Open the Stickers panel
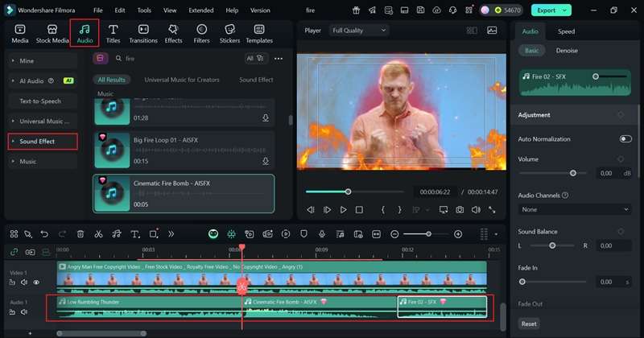The height and width of the screenshot is (338, 644). pyautogui.click(x=229, y=34)
